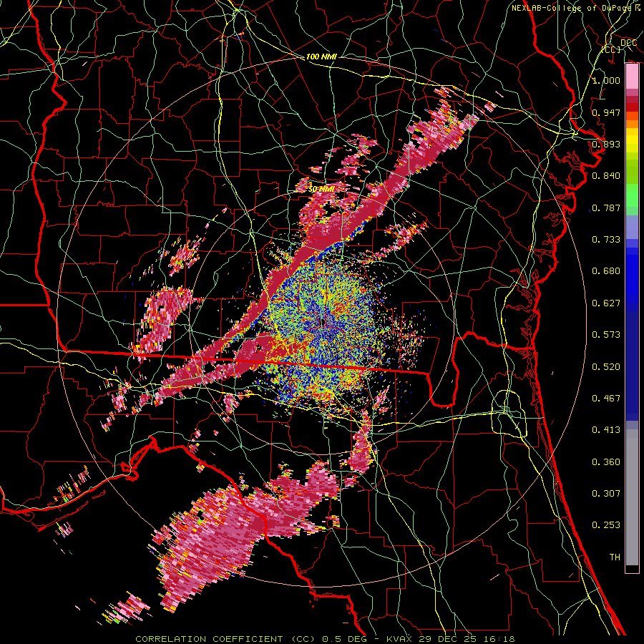Select the 0.573 scale value
This screenshot has height=644, width=644.
[606, 335]
